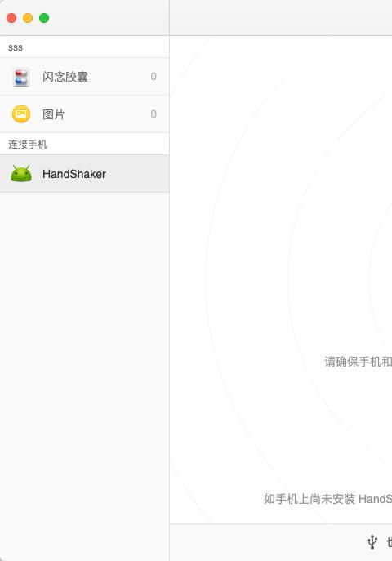Click the 0 count beside 图片

[x=154, y=114]
